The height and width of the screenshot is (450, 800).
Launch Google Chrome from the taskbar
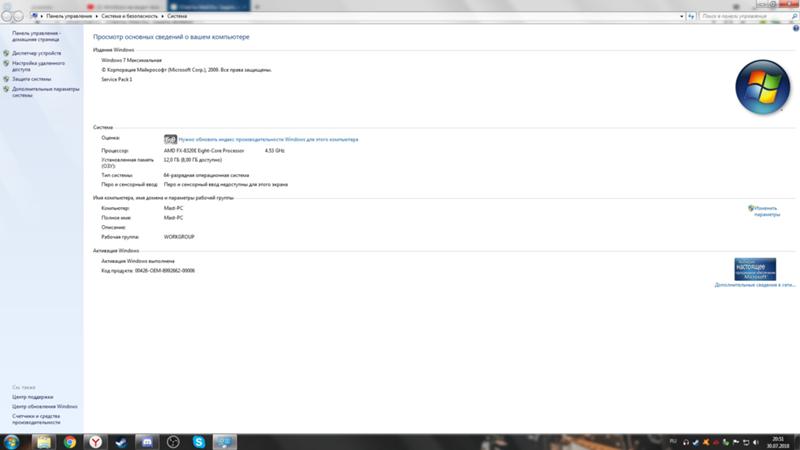[x=70, y=442]
